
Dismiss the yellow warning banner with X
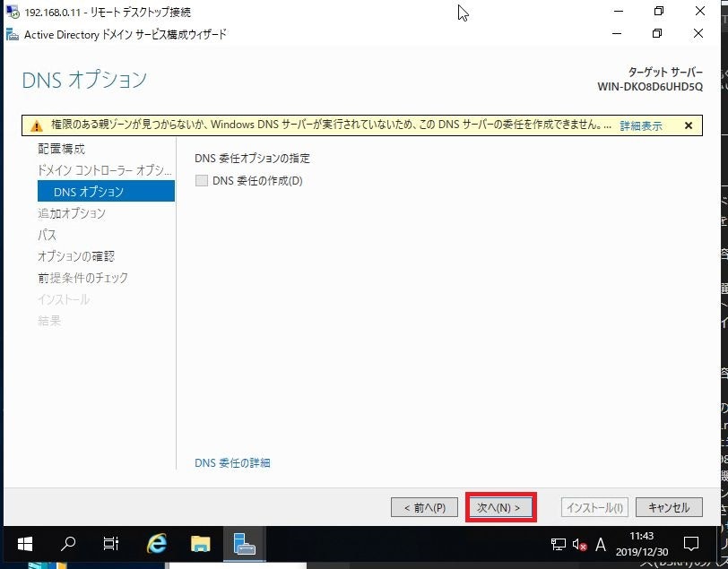(x=689, y=125)
